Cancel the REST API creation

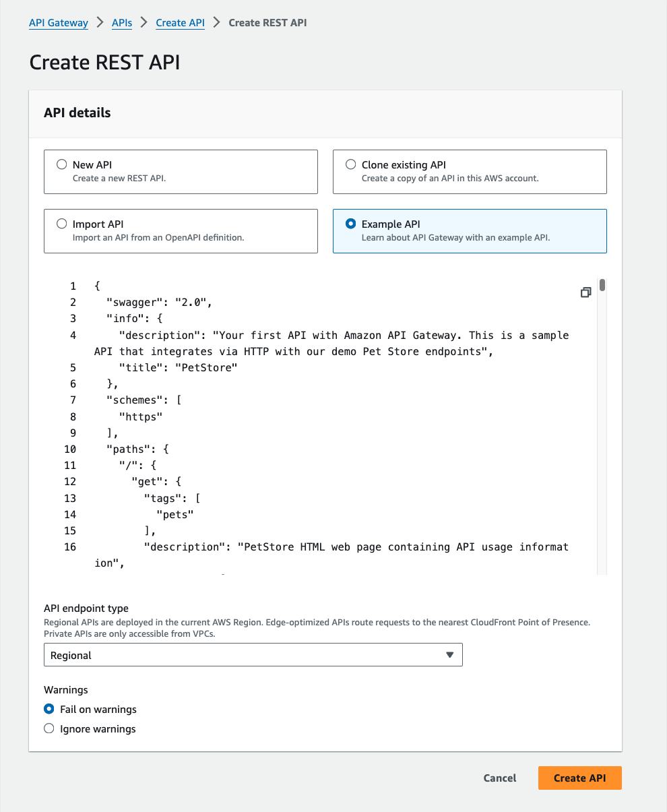click(x=499, y=778)
